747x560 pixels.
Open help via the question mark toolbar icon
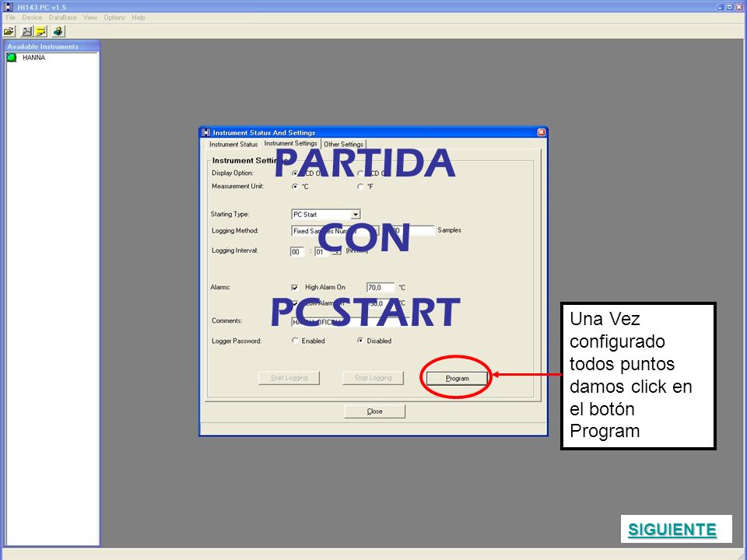pyautogui.click(x=58, y=31)
